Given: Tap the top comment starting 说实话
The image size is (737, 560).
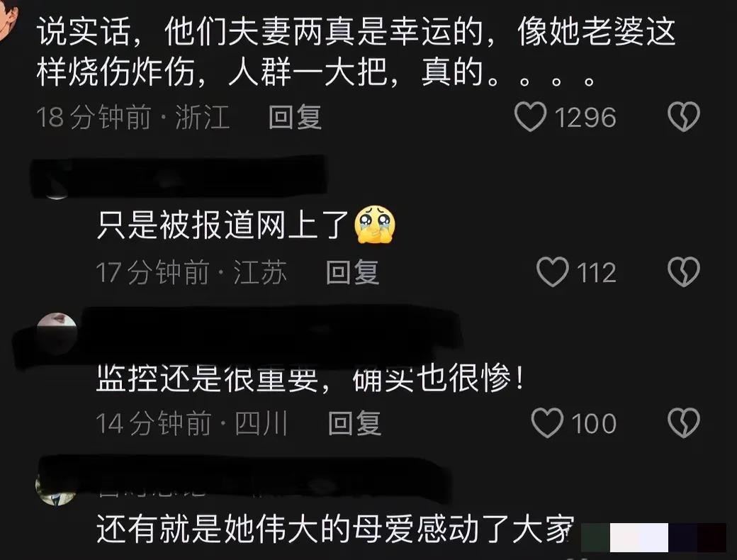Looking at the screenshot, I should (x=356, y=52).
